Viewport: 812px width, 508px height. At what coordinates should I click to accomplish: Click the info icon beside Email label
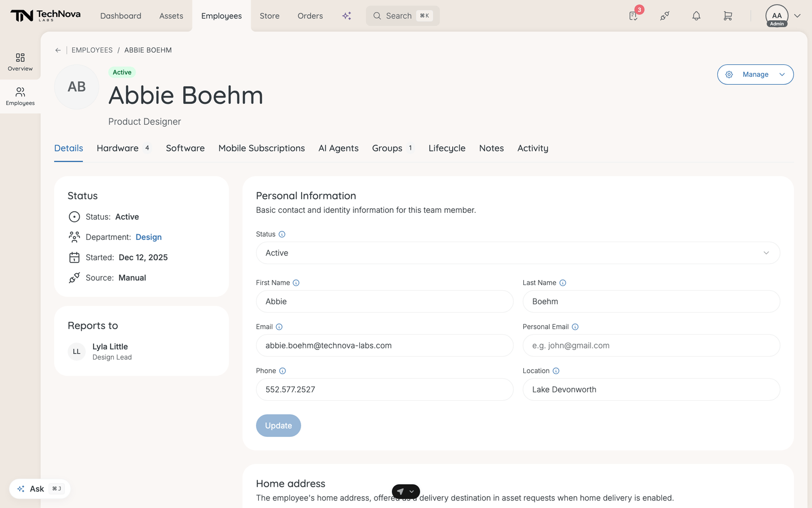tap(279, 327)
